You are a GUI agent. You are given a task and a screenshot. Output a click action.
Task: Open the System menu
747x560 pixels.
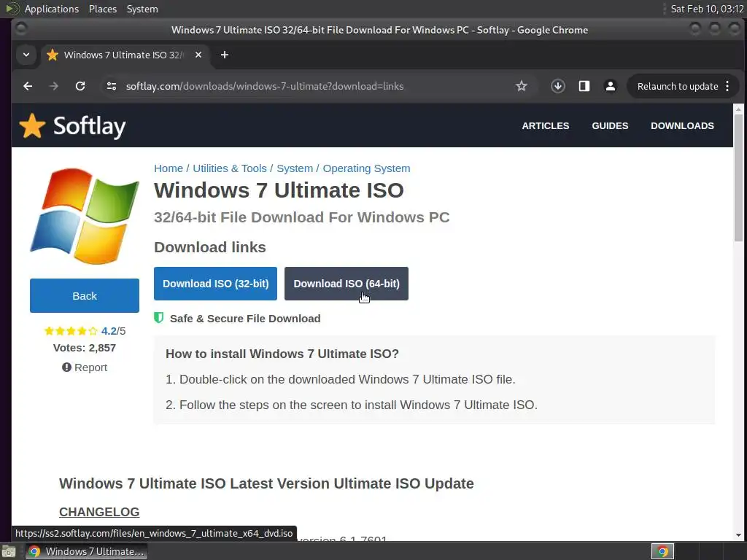coord(142,9)
